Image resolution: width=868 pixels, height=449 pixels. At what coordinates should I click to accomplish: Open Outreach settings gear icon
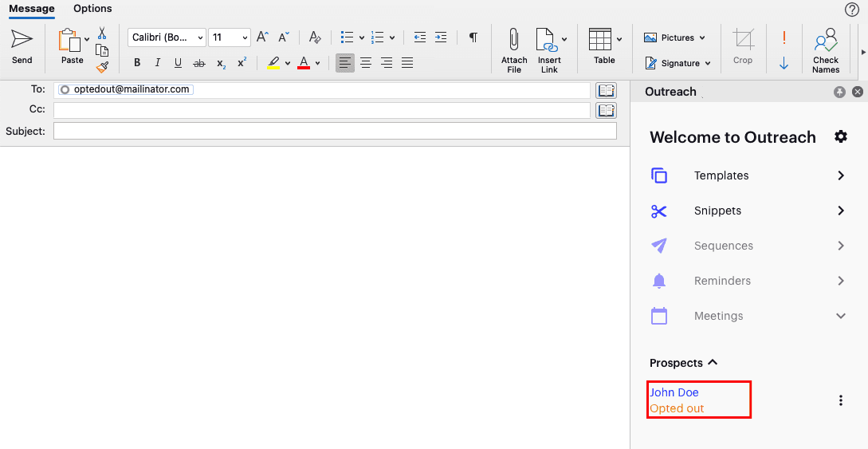(841, 137)
